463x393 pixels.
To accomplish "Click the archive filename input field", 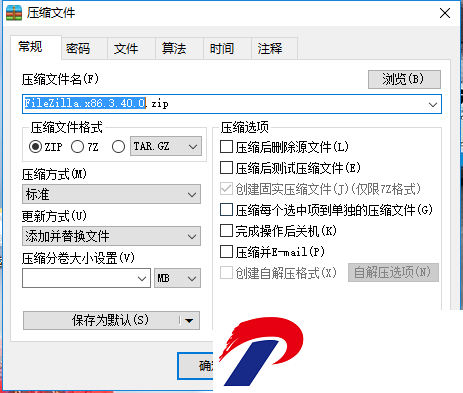I will click(x=232, y=104).
